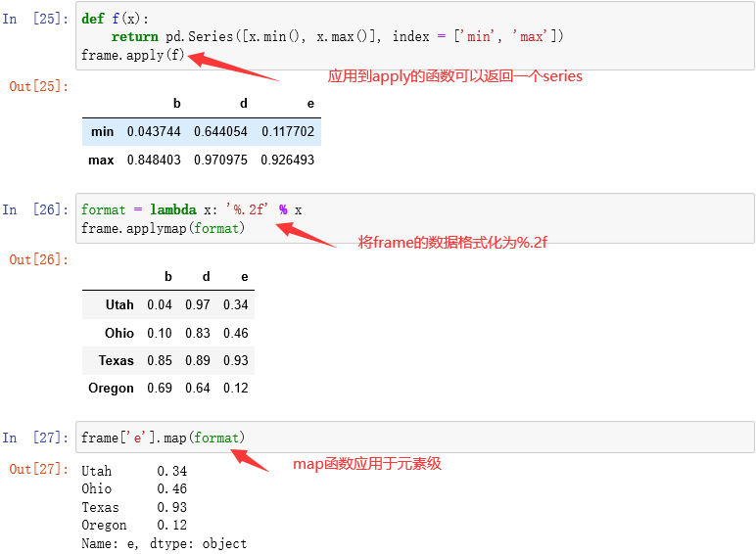Image resolution: width=756 pixels, height=554 pixels.
Task: Click into code cell In [25]
Action: pyautogui.click(x=414, y=36)
